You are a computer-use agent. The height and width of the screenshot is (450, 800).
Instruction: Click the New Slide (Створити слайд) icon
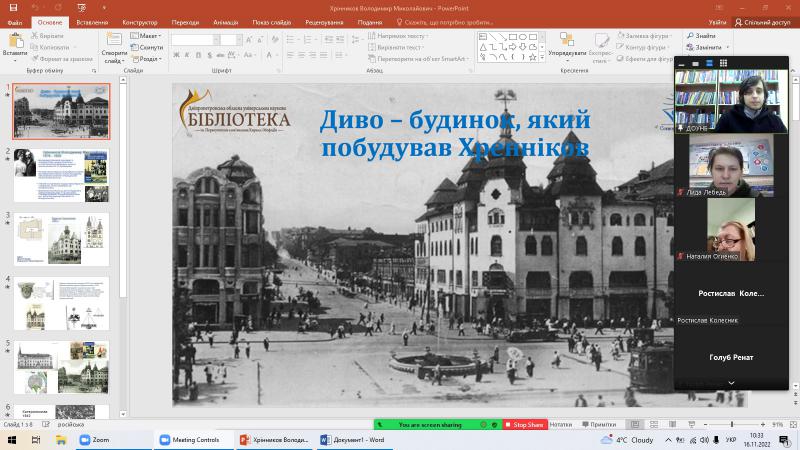[x=113, y=39]
